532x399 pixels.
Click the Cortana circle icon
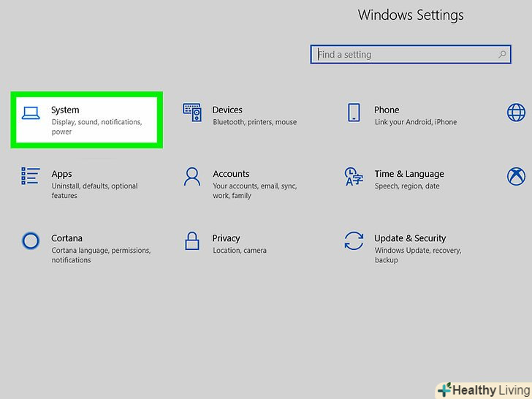(31, 241)
